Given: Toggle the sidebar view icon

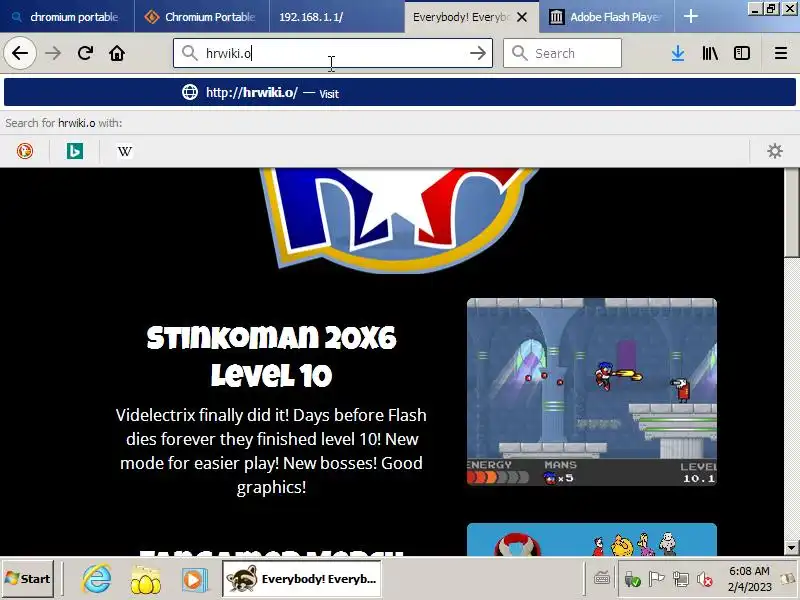Looking at the screenshot, I should tap(741, 53).
